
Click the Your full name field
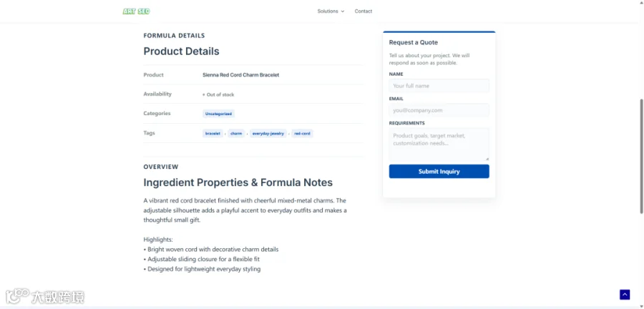coord(439,86)
